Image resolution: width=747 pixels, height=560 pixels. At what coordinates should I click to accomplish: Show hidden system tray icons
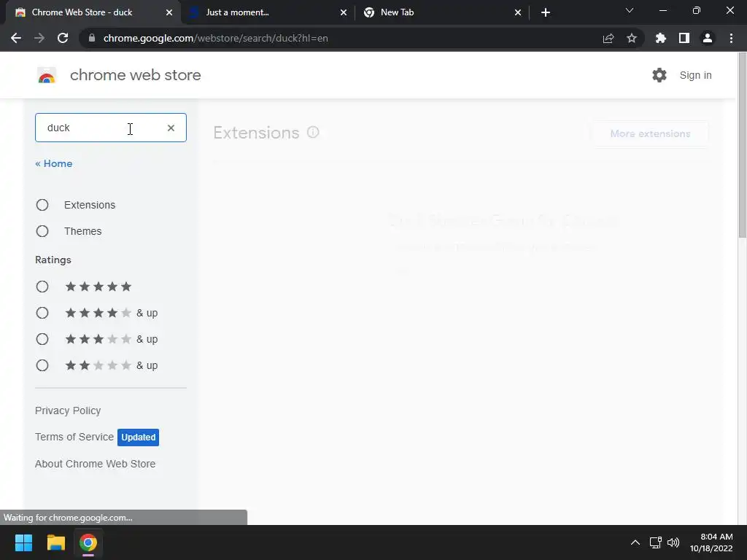point(635,542)
